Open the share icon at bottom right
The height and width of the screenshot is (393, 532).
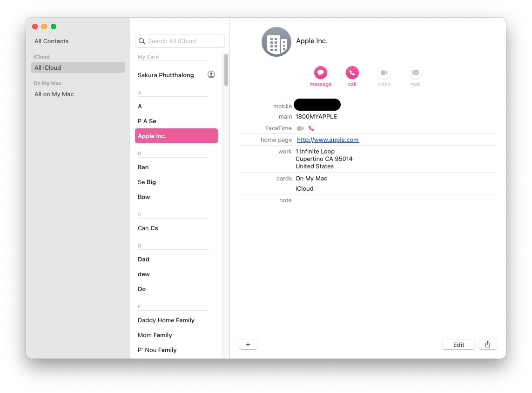click(487, 345)
